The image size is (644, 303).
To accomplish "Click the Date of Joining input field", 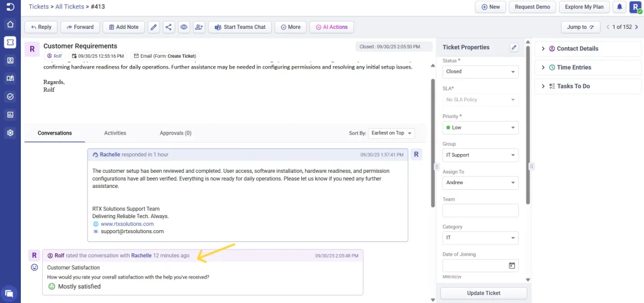I will point(480,266).
